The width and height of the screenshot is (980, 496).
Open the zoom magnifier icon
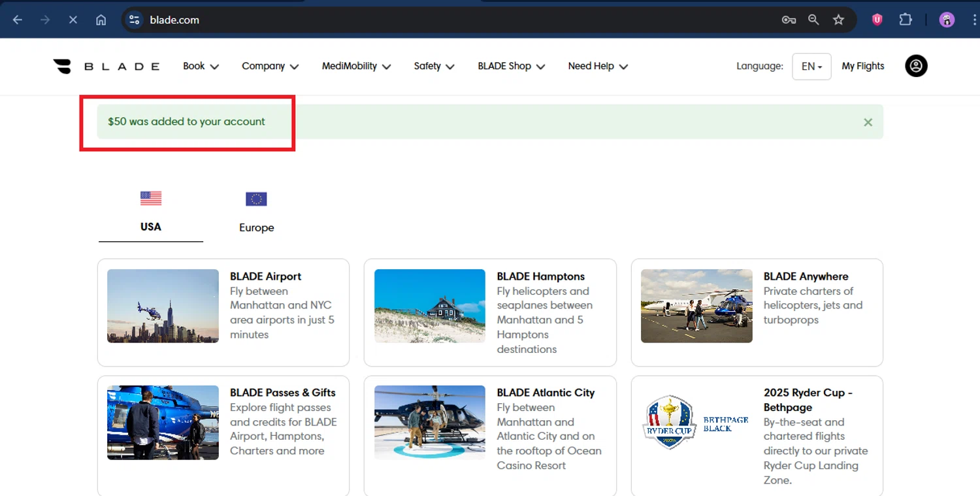tap(813, 20)
